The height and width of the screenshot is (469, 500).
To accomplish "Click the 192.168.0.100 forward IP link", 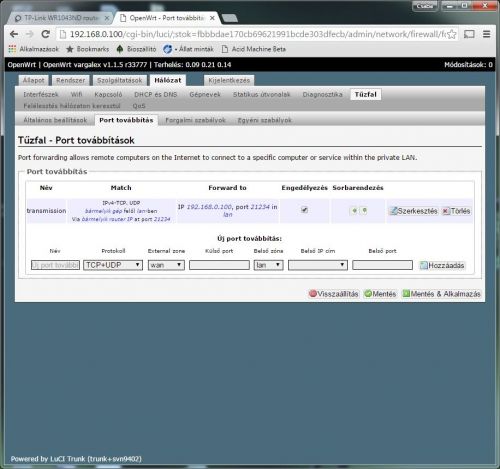I will click(209, 207).
